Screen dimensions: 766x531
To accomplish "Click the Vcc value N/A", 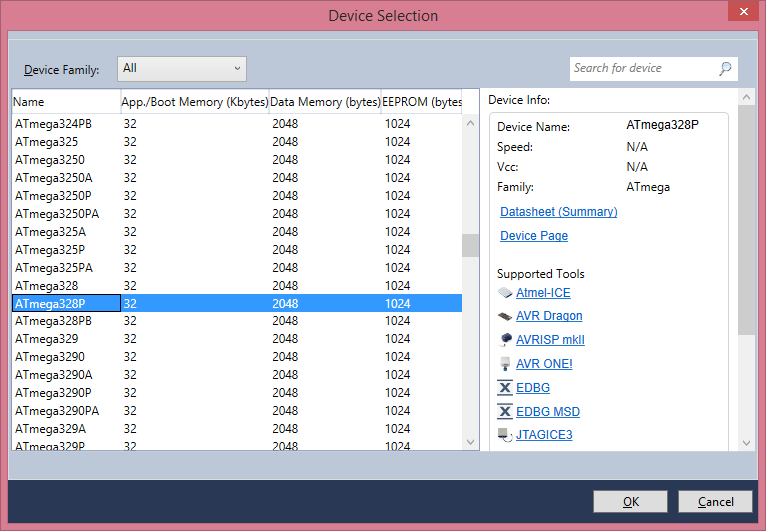I will tap(637, 167).
